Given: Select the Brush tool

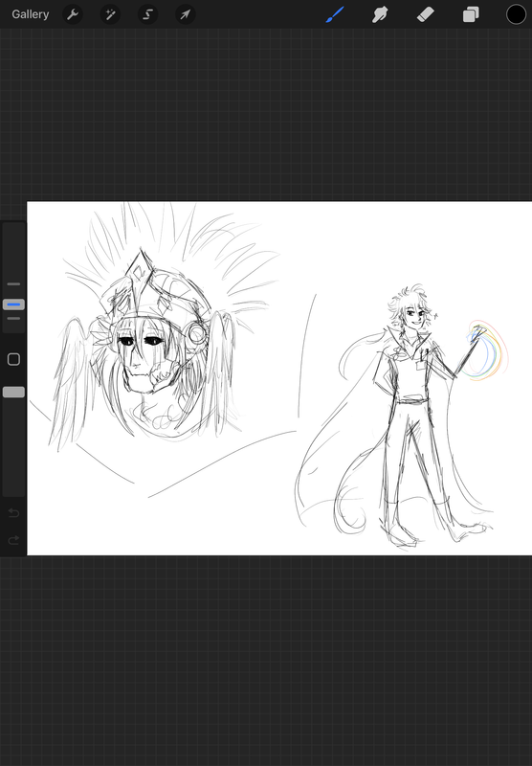Looking at the screenshot, I should pyautogui.click(x=335, y=14).
